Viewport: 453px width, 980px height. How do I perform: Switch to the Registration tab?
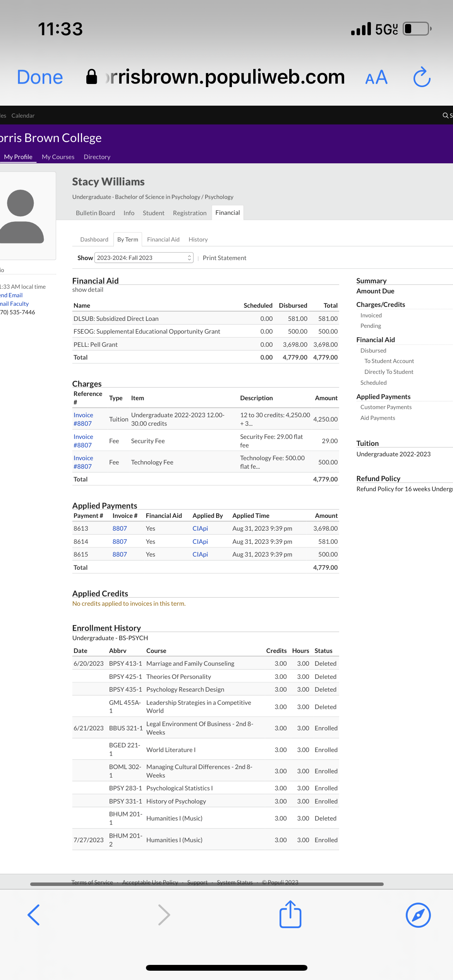point(190,213)
